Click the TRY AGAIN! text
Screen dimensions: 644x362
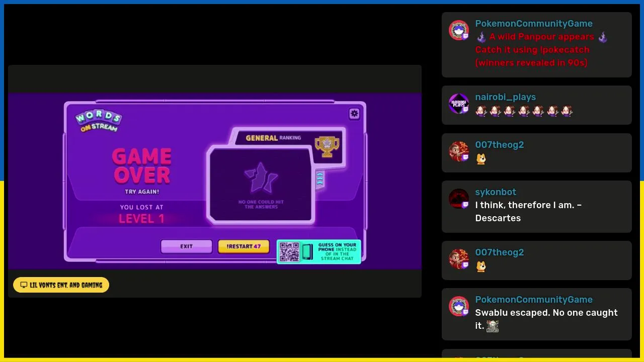(142, 192)
